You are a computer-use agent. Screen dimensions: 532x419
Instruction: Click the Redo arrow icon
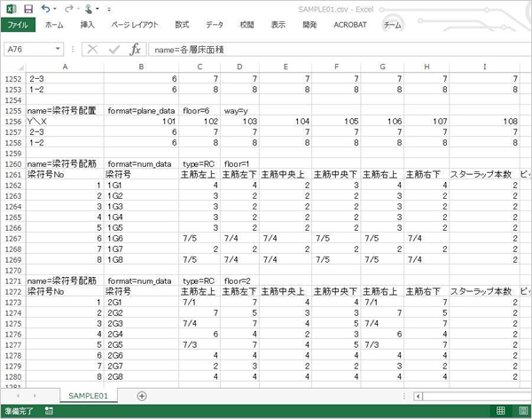[x=69, y=9]
